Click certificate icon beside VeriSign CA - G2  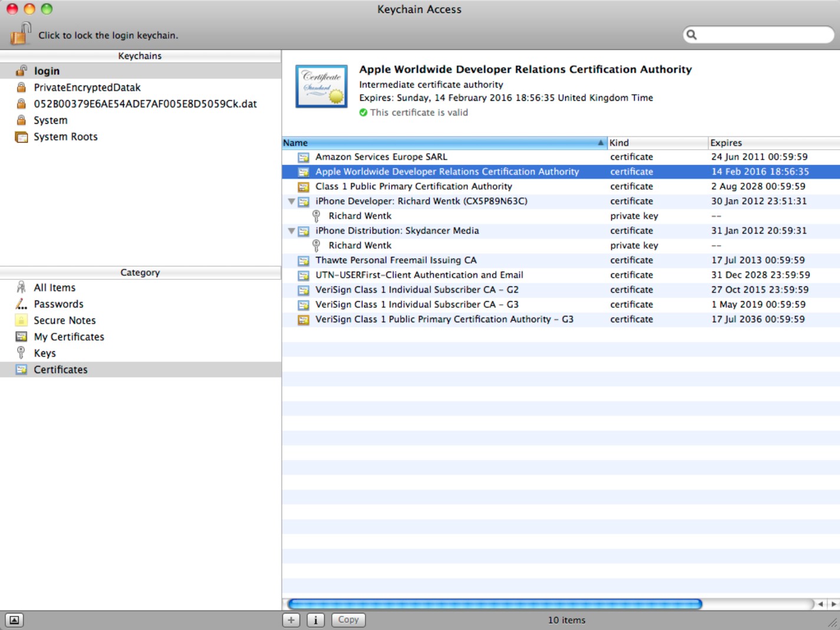pyautogui.click(x=304, y=290)
